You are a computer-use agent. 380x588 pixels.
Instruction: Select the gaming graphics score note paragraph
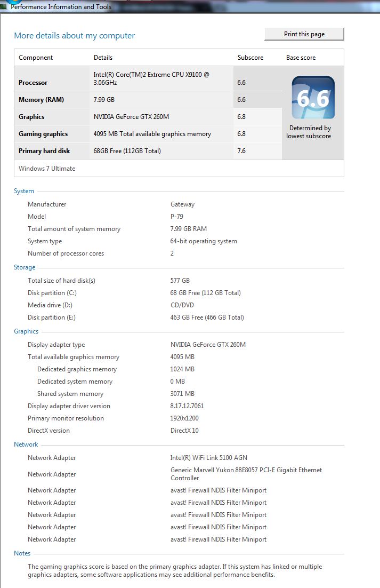[175, 570]
